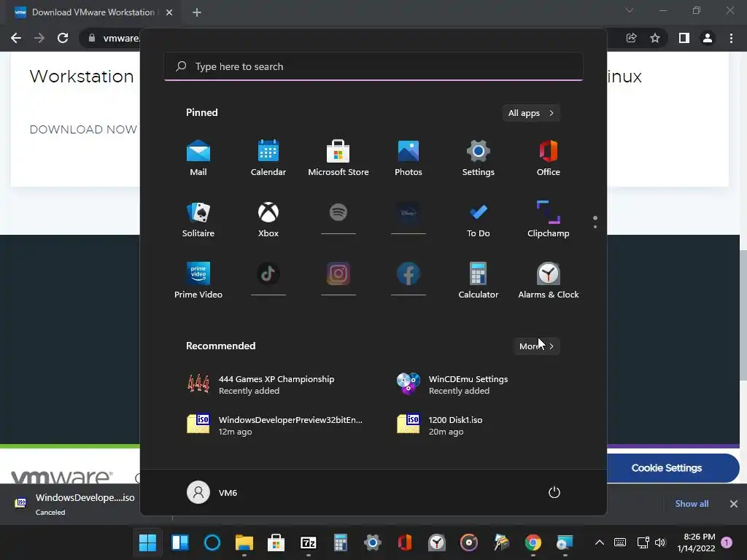Open the 8:26 PM clock and date
The width and height of the screenshot is (747, 560).
696,542
